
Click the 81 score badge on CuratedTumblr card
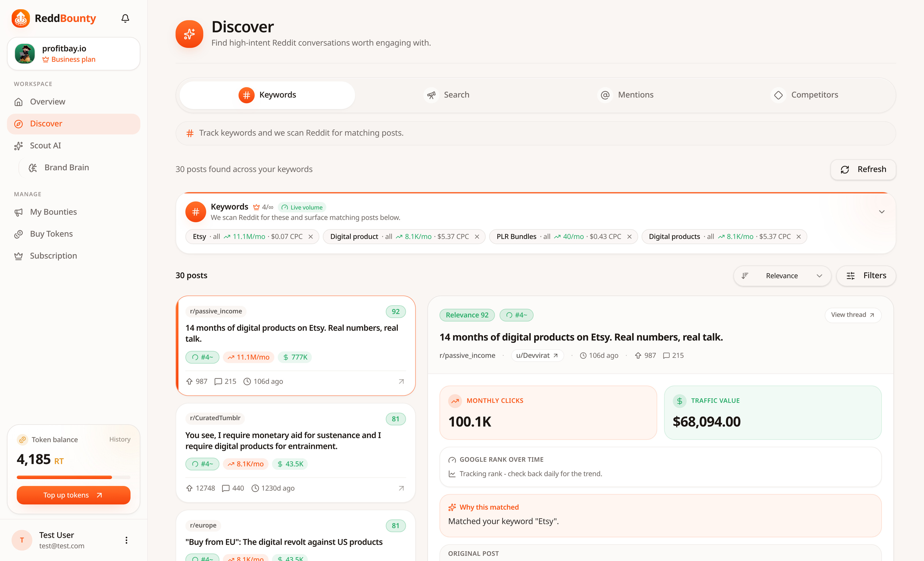tap(396, 419)
